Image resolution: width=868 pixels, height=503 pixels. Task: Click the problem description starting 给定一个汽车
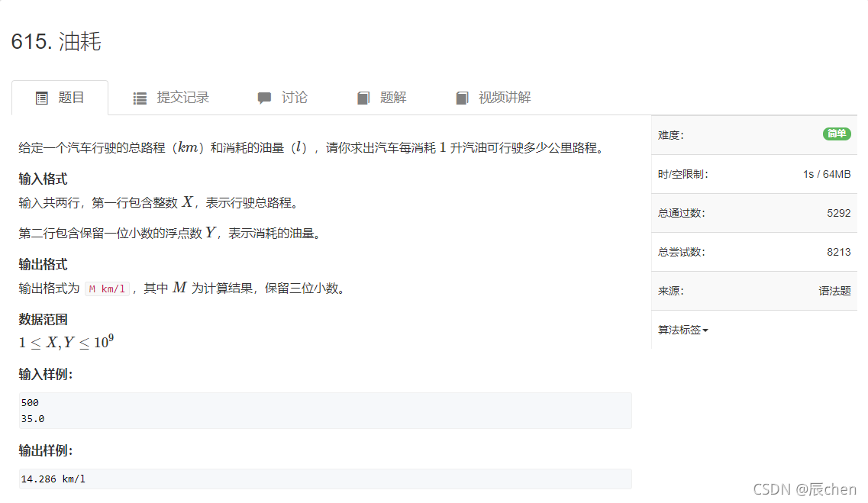(x=312, y=148)
